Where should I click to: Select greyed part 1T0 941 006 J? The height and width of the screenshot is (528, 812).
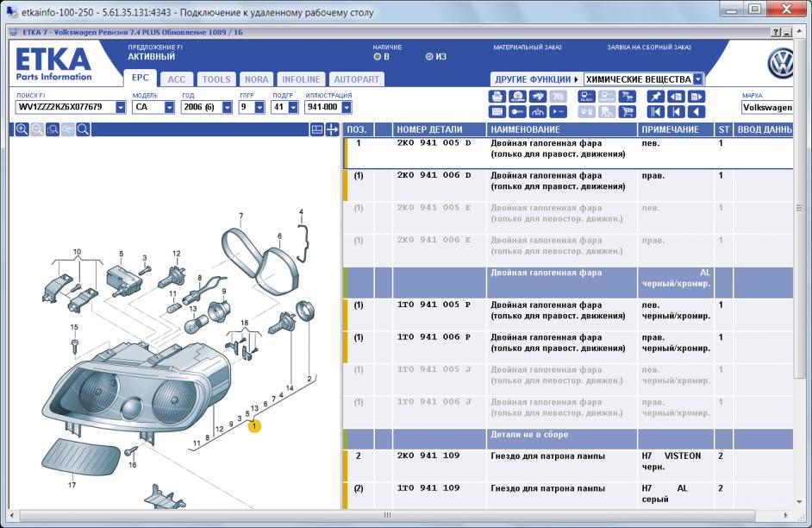pyautogui.click(x=434, y=401)
